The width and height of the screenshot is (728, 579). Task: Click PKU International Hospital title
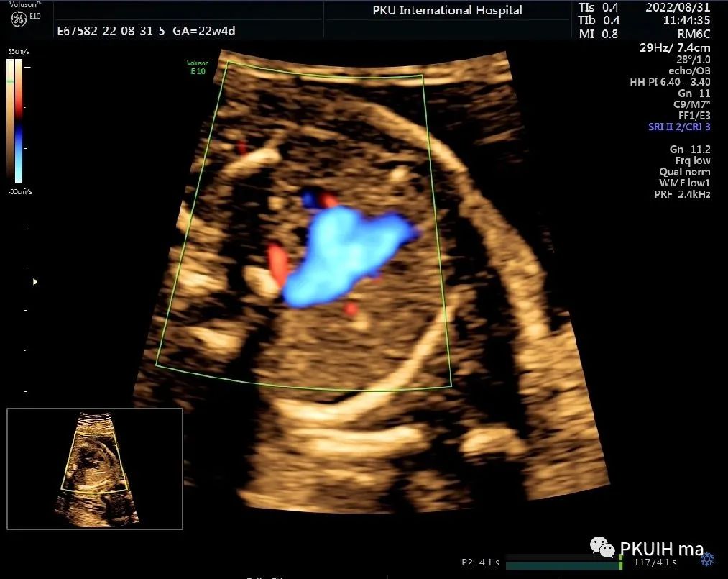pos(447,10)
